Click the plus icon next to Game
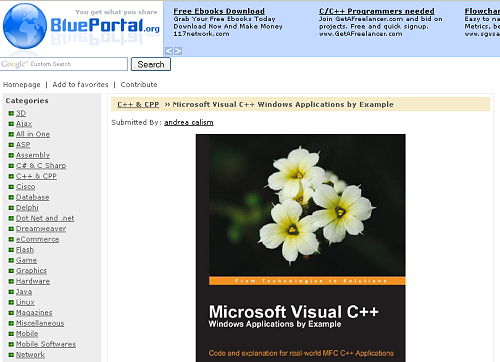 11,260
